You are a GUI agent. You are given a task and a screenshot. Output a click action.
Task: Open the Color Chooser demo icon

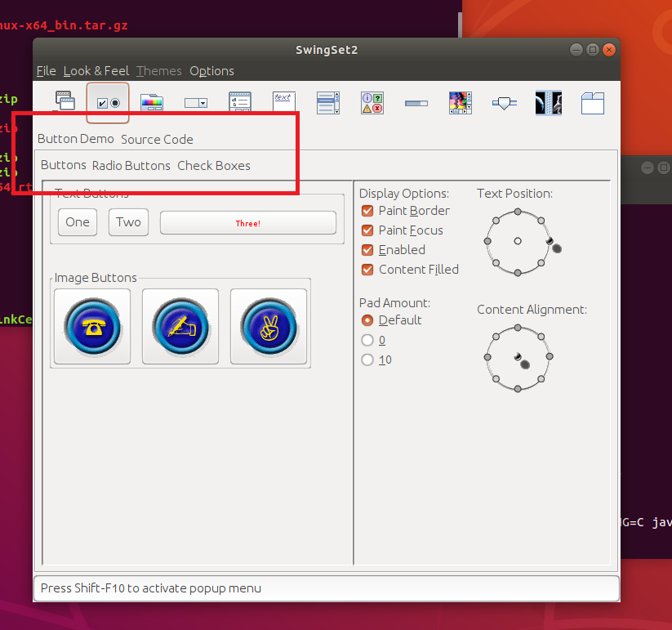click(152, 102)
